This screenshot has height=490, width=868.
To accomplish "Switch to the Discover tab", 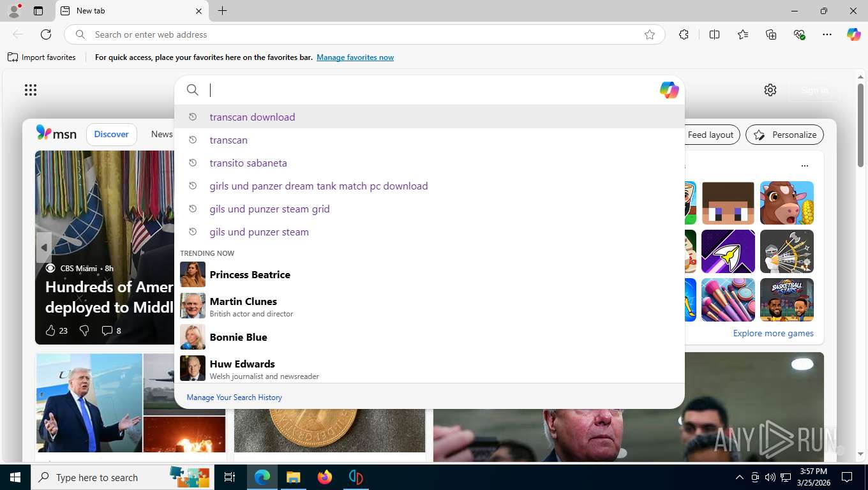I will pos(112,134).
